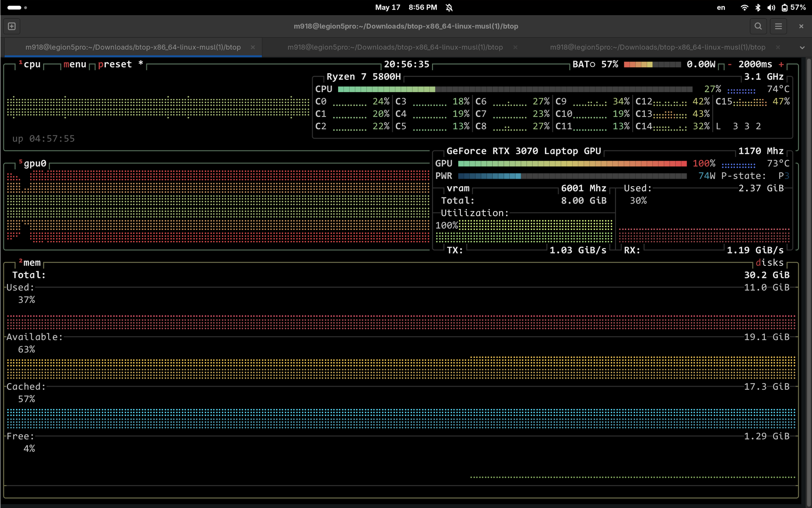Click the GeForce RTX 3070 Laptop GPU title
Screen dimensions: 812x508
click(524, 151)
